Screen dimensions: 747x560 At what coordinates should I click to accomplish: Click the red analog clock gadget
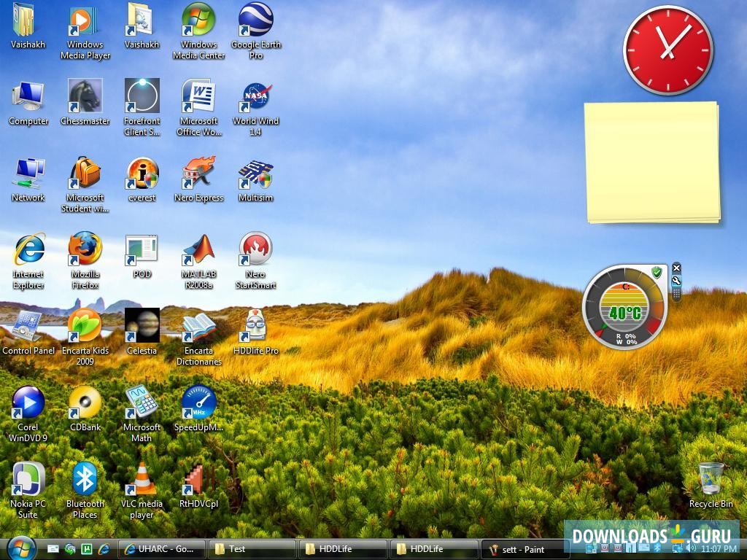coord(668,50)
